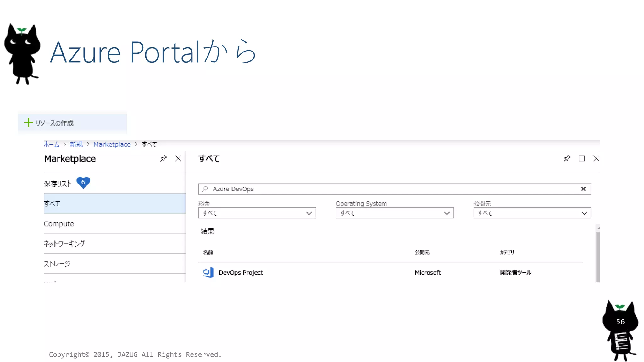The width and height of the screenshot is (644, 362).
Task: Click the blue heart badge showing 6
Action: [x=83, y=183]
